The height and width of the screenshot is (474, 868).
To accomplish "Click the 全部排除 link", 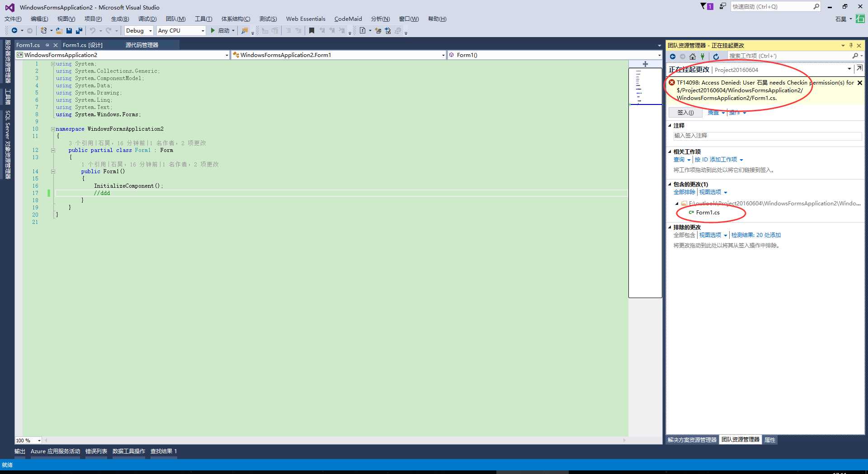I will tap(684, 192).
